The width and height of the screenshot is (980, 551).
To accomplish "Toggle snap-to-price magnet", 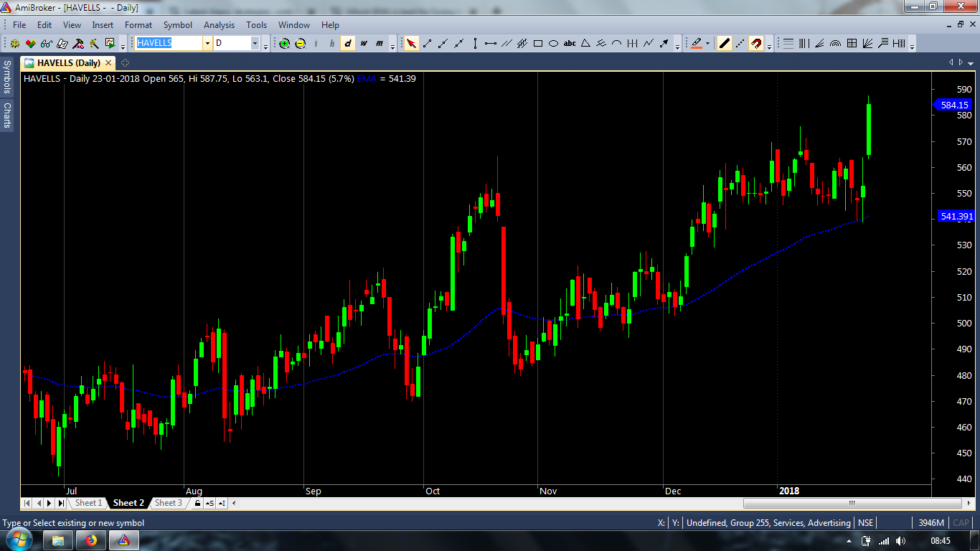I will (x=756, y=43).
